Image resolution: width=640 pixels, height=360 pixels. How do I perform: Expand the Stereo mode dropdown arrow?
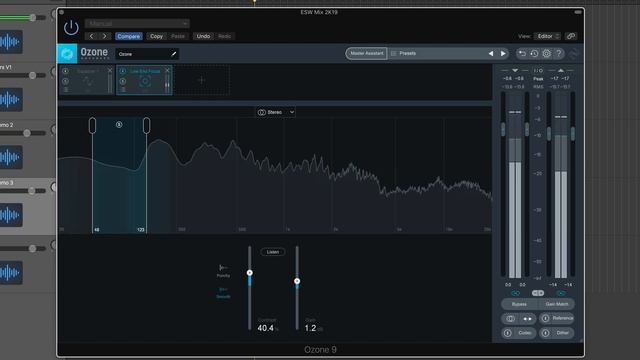[292, 112]
